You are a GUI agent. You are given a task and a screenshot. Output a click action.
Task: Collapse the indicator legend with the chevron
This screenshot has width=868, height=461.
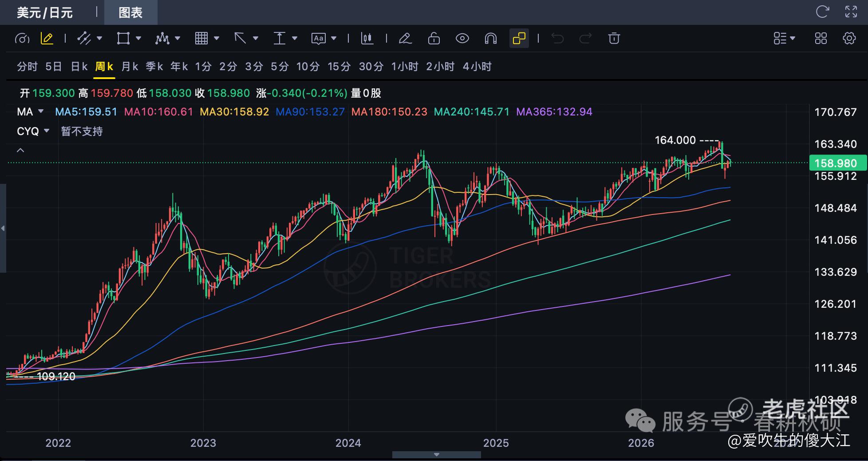[20, 151]
